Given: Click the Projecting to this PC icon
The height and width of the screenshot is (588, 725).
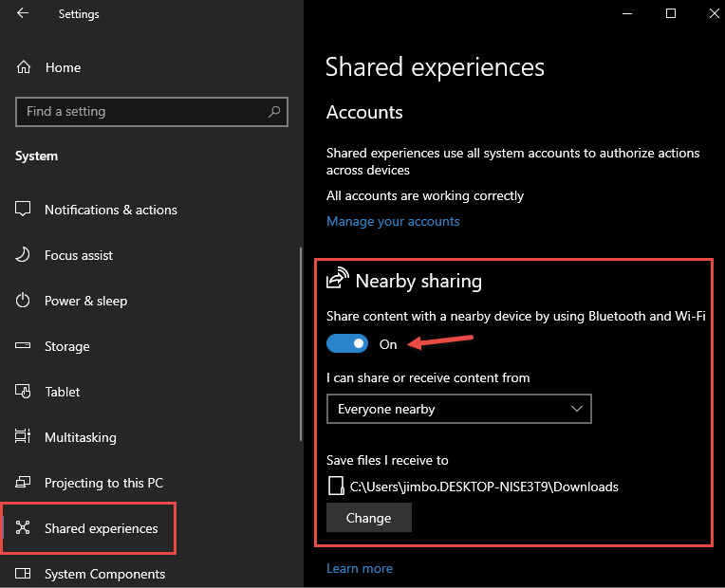Looking at the screenshot, I should (x=23, y=482).
